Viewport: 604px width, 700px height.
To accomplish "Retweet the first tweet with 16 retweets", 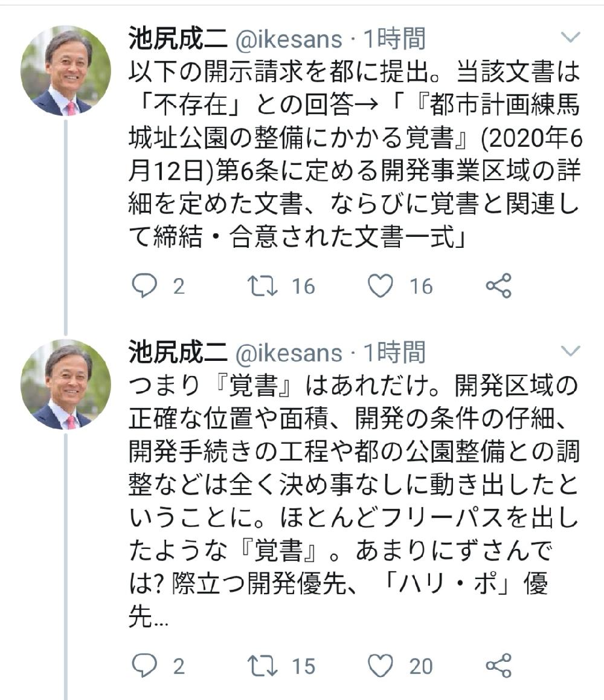I will coord(263,286).
